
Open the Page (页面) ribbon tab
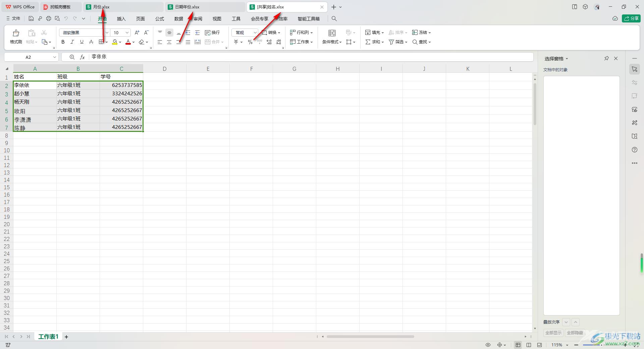(x=140, y=19)
